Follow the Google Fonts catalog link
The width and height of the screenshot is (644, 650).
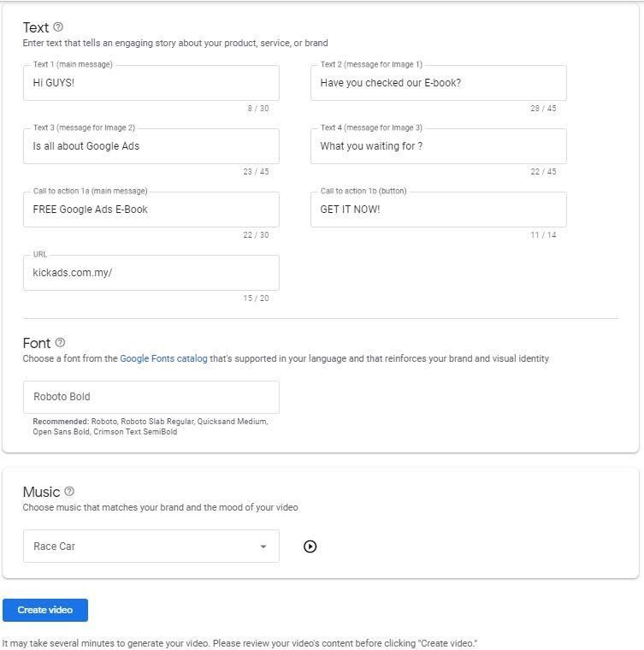pos(163,358)
